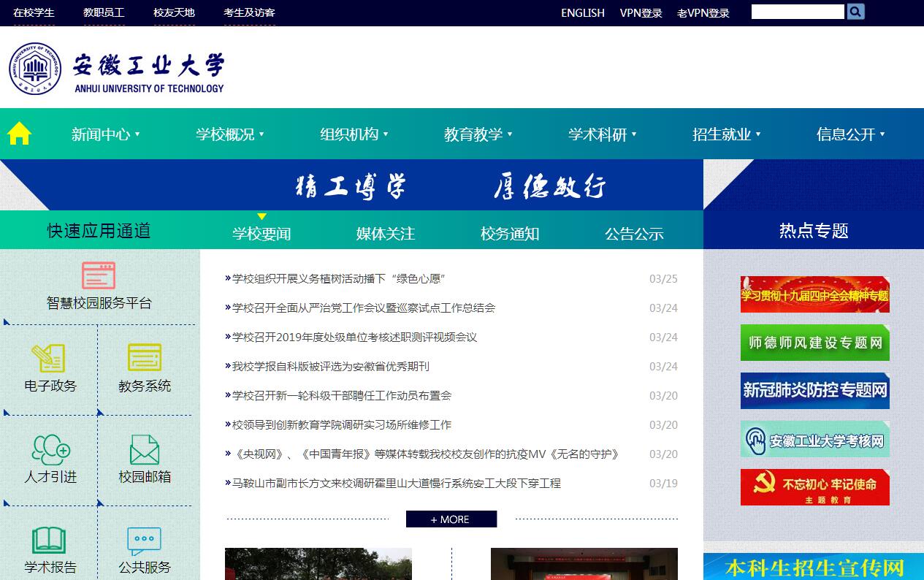Open the 教务系统 icon
This screenshot has height=580, width=924.
click(x=144, y=358)
